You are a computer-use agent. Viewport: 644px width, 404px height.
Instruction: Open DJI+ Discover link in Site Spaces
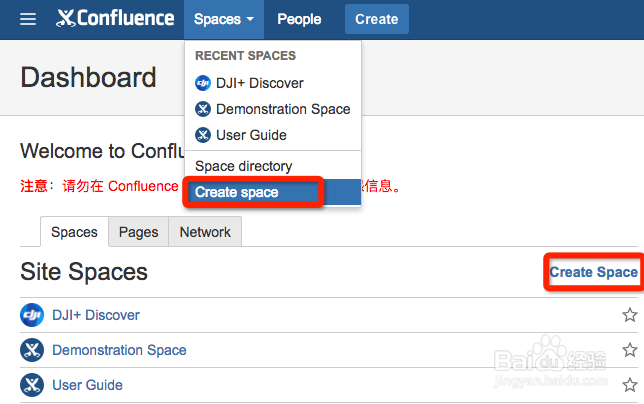pos(96,315)
